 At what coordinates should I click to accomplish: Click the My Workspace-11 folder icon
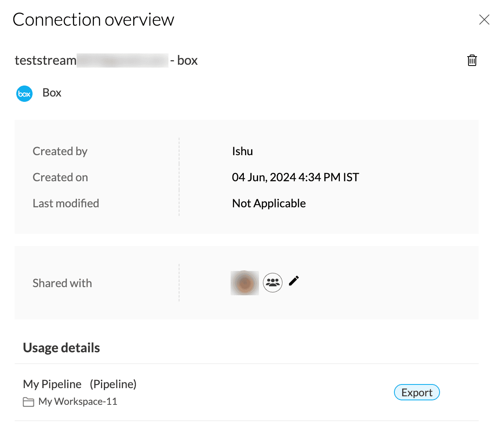[x=28, y=402]
